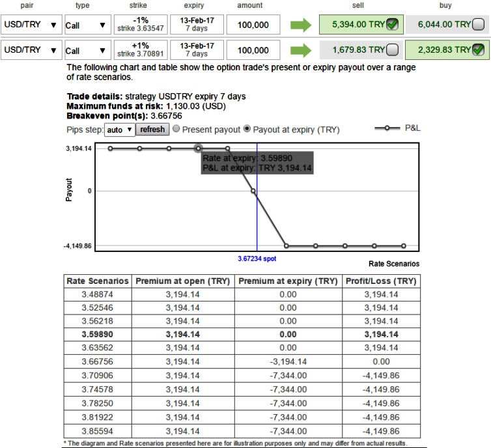Select the -1% strike 3.63547 field
Viewport: 491px width, 448px height.
click(141, 25)
